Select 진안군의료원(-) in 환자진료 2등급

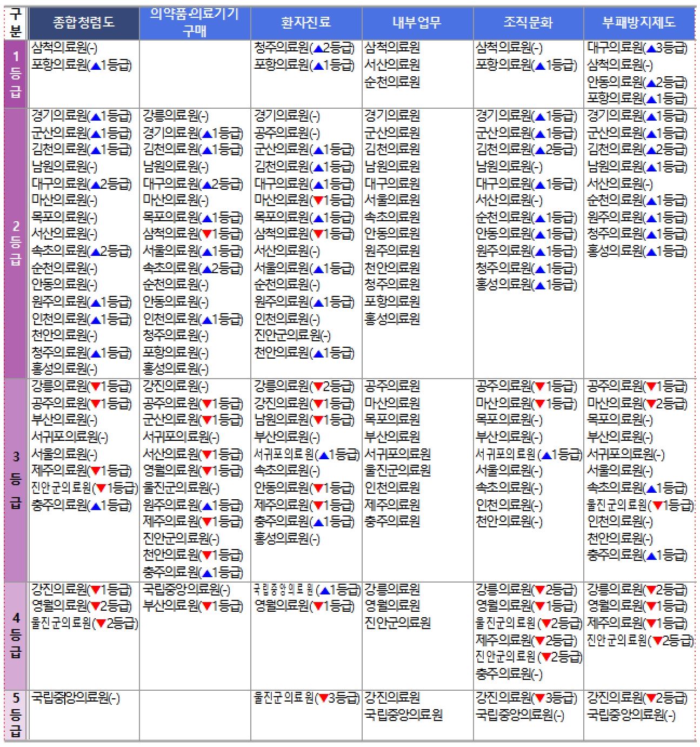(x=292, y=335)
